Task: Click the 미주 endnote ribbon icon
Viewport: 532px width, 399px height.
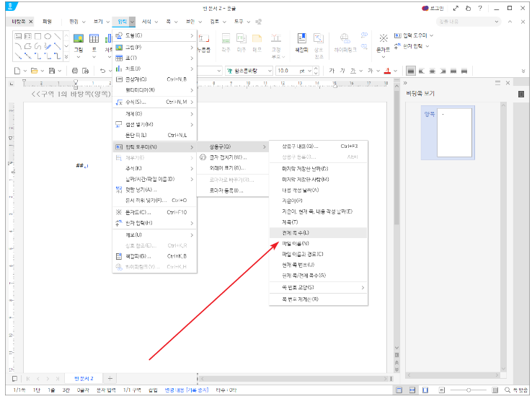Action: coord(241,38)
